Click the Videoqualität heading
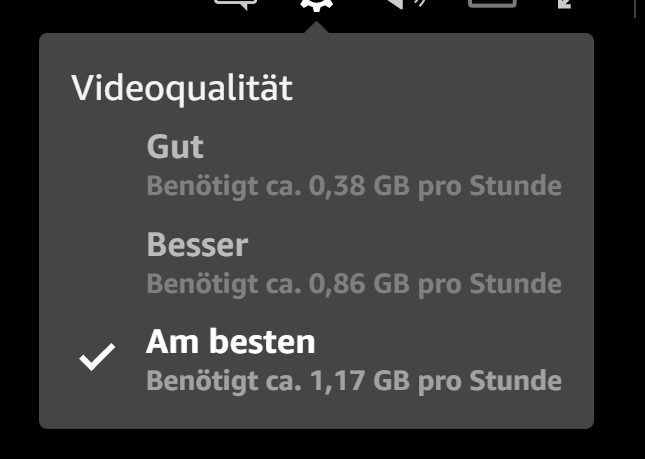Image resolution: width=645 pixels, height=459 pixels. point(182,89)
